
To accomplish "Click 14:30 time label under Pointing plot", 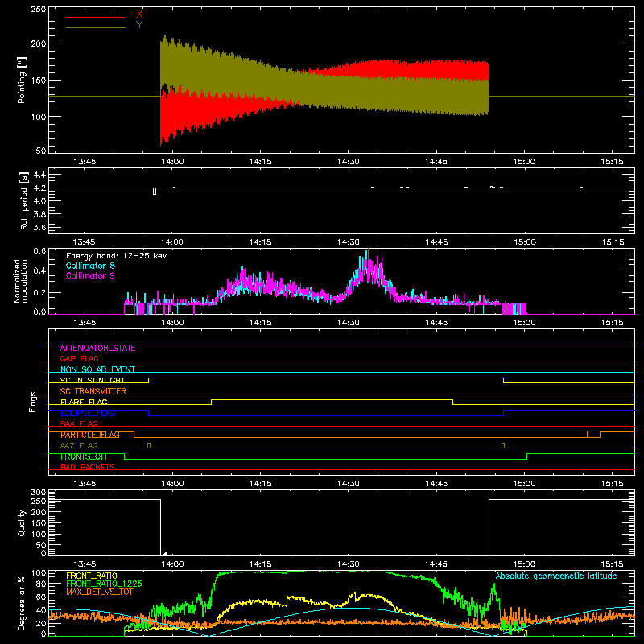I will (x=348, y=162).
